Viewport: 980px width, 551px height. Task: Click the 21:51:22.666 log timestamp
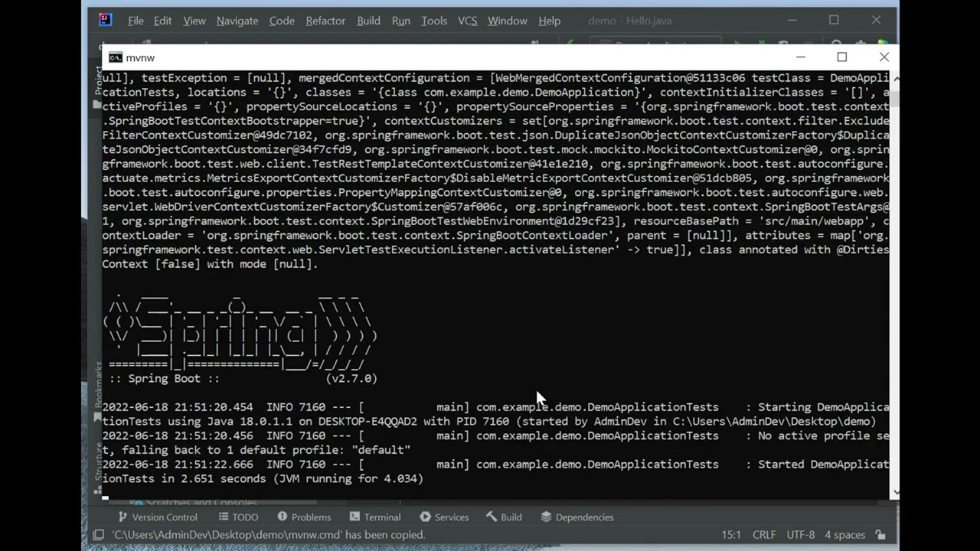[x=178, y=465]
